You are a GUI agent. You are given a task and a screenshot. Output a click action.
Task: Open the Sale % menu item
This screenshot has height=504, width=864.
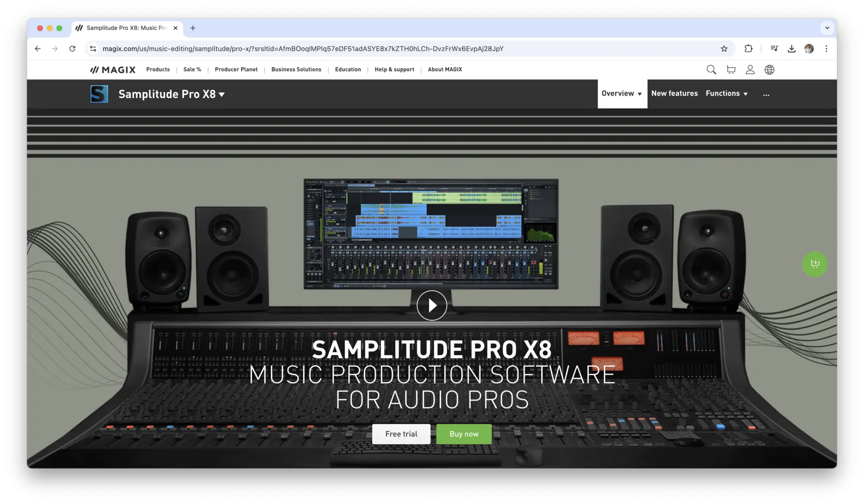coord(192,70)
